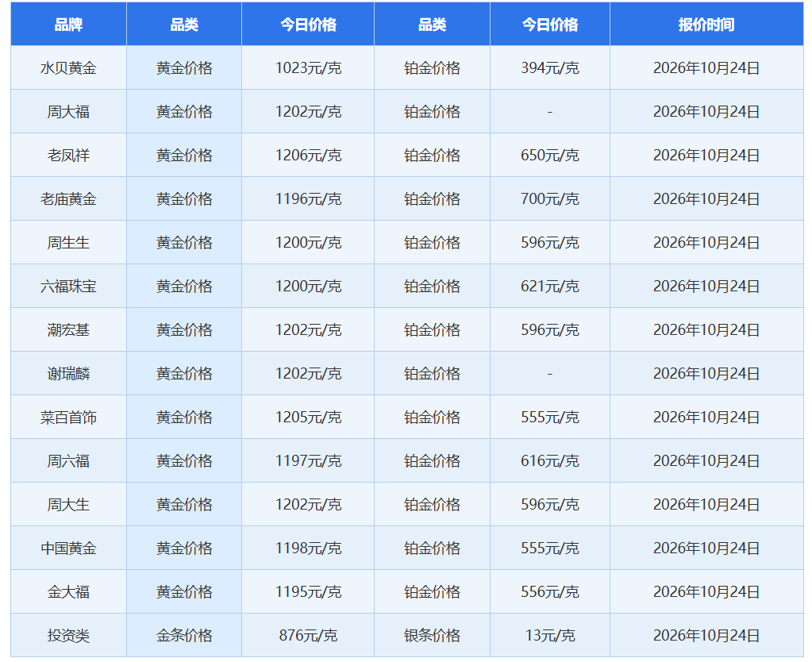Choose the 中国黄金 brand cell
Image resolution: width=812 pixels, height=662 pixels.
coord(68,548)
